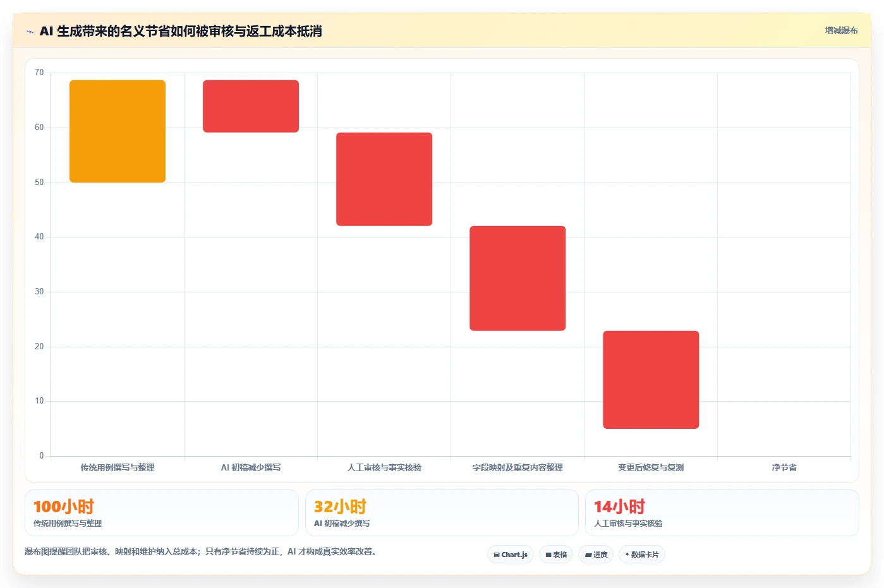Click the red AI 初稿减少撰写 bar
Image resolution: width=884 pixels, height=588 pixels.
pos(251,106)
